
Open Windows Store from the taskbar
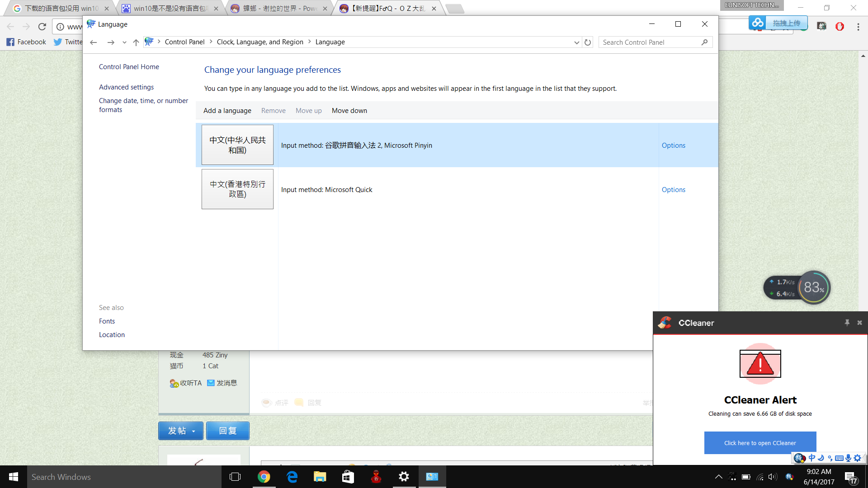(348, 477)
